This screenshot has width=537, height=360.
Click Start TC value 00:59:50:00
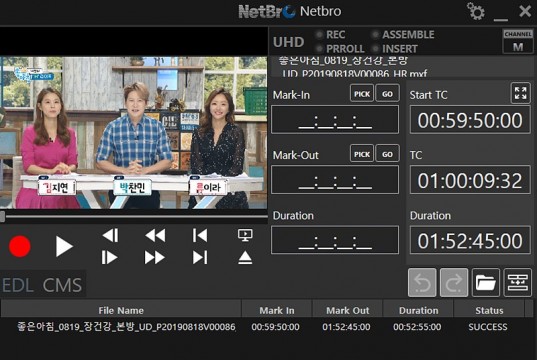pyautogui.click(x=470, y=120)
